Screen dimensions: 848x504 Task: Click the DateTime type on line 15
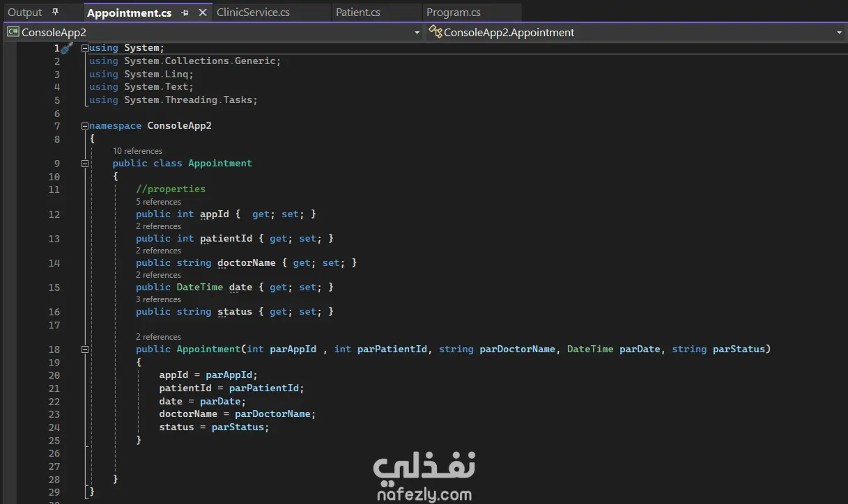200,288
